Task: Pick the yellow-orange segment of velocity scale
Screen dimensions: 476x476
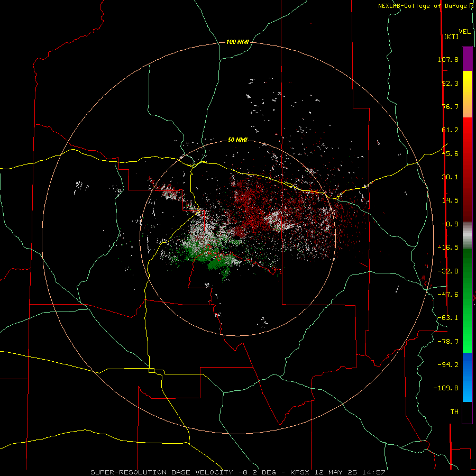Action: coord(467,94)
